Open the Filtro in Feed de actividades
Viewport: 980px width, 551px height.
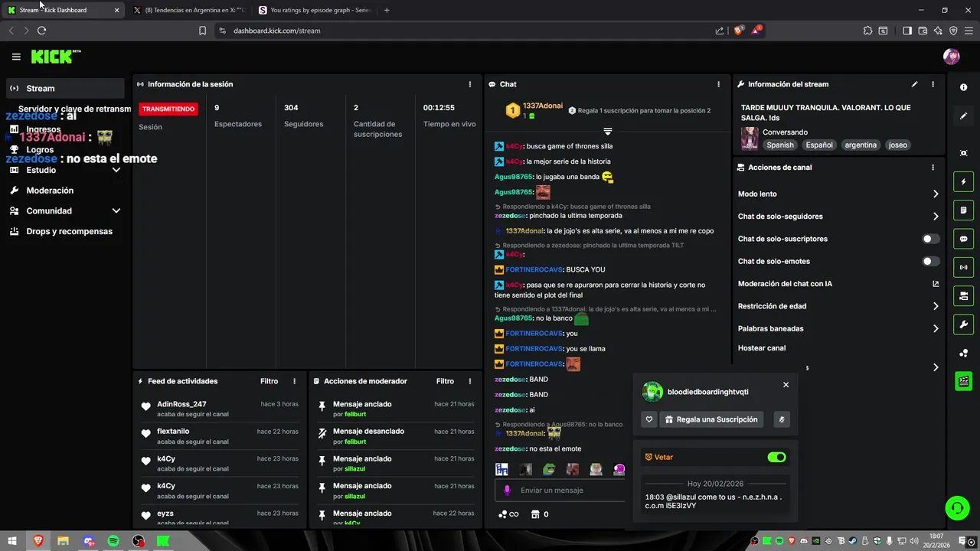click(x=269, y=381)
